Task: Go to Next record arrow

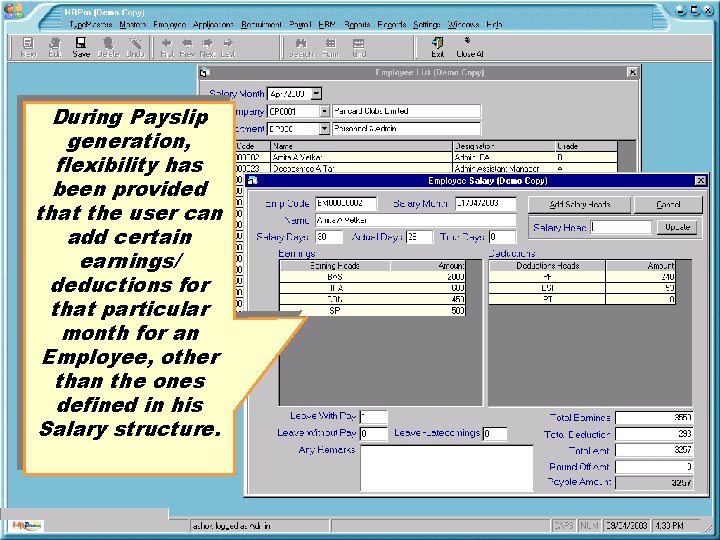Action: coord(207,47)
